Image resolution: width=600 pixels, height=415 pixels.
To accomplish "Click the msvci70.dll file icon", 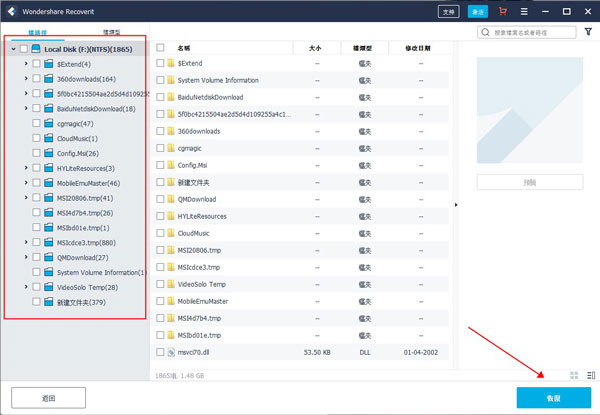I will click(171, 352).
